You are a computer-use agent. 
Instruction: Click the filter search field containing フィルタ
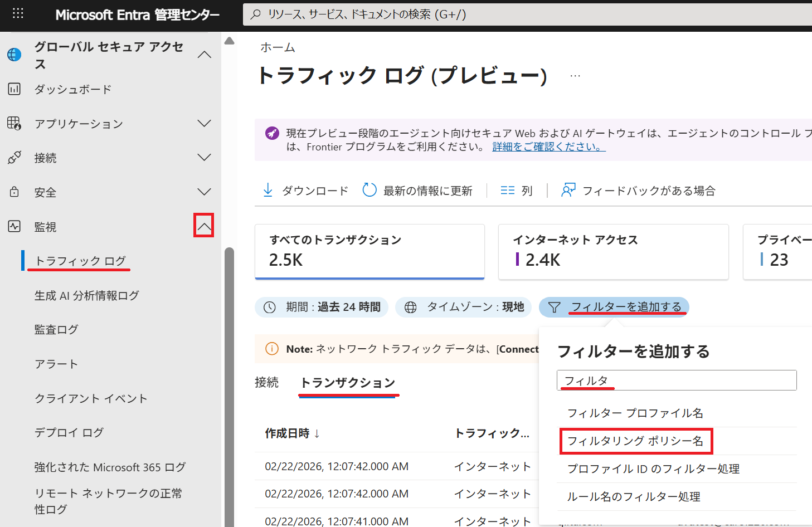[677, 380]
